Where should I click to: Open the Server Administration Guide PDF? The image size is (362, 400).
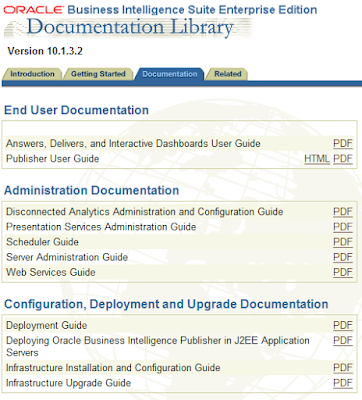tap(343, 257)
